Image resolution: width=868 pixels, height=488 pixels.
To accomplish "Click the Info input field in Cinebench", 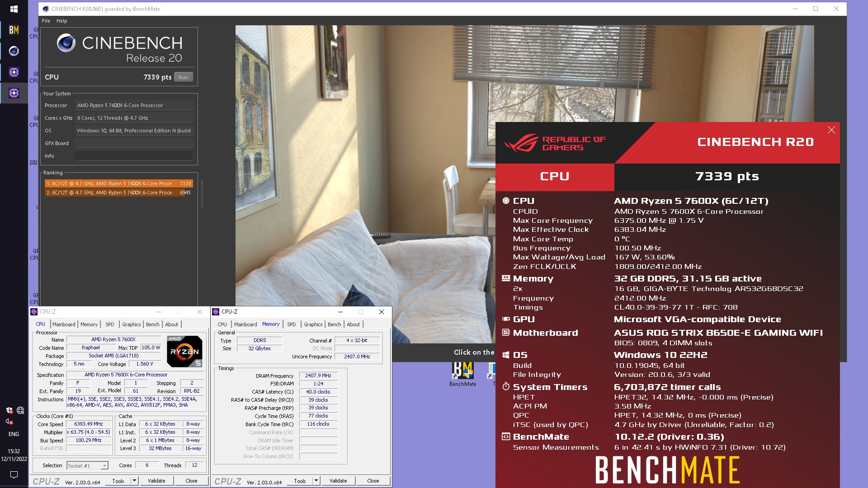I will [134, 156].
